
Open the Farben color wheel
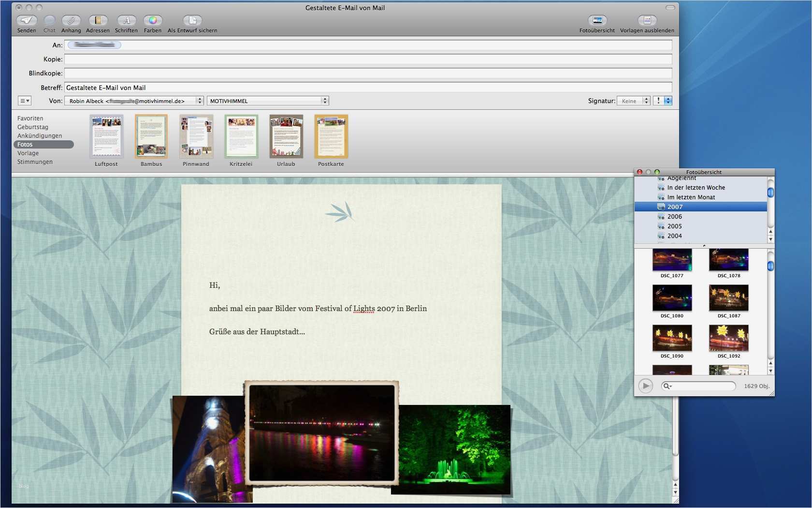(x=153, y=20)
